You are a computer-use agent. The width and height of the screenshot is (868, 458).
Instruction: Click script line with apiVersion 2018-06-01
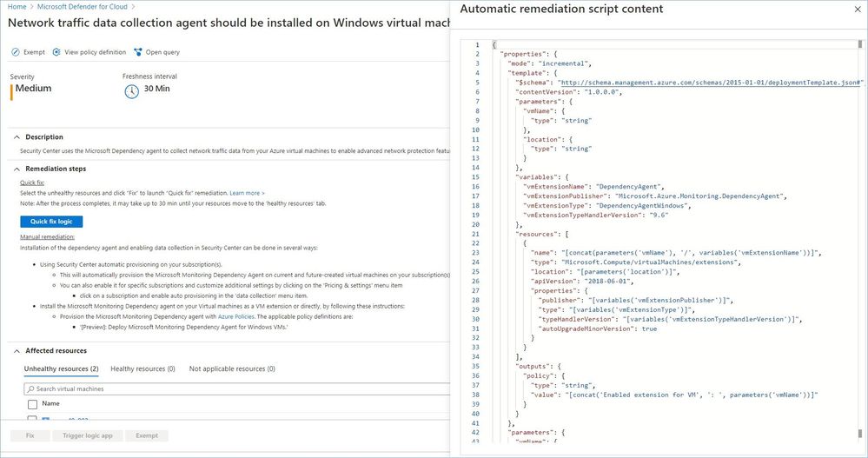[x=582, y=282]
